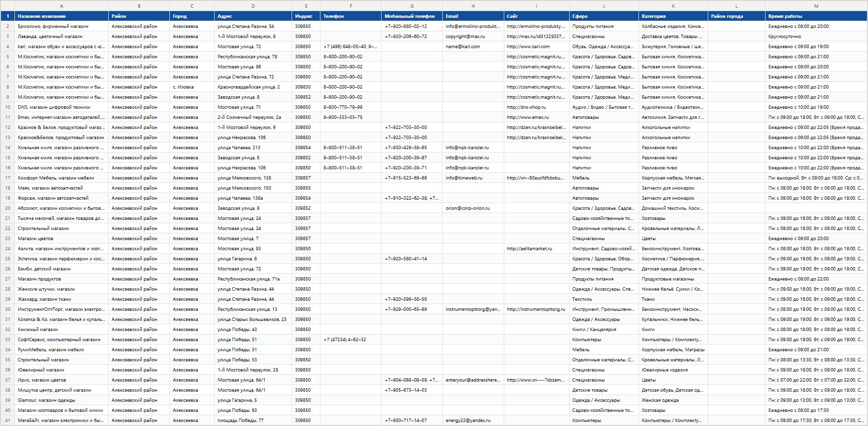Select cell 'Ермолино, фирменный магазин'
This screenshot has width=868, height=434.
62,26
